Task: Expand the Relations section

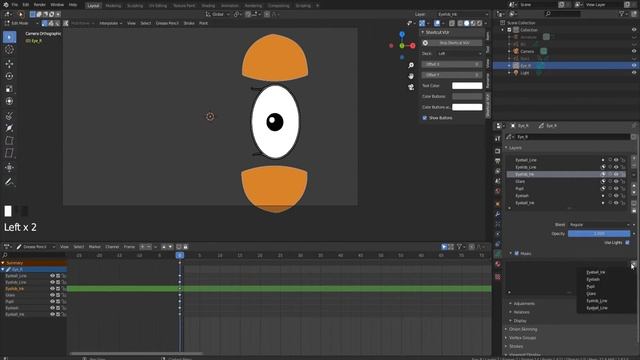Action: pos(521,312)
